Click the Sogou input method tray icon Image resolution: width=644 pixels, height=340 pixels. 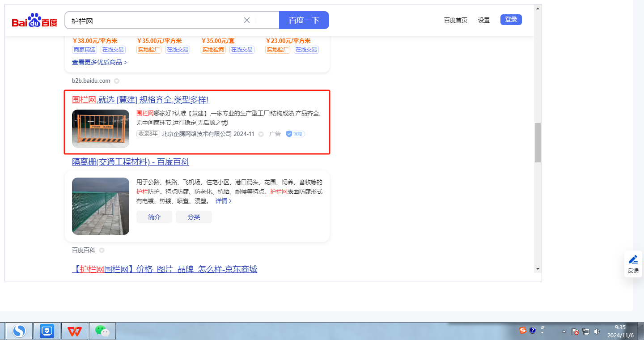(x=523, y=330)
